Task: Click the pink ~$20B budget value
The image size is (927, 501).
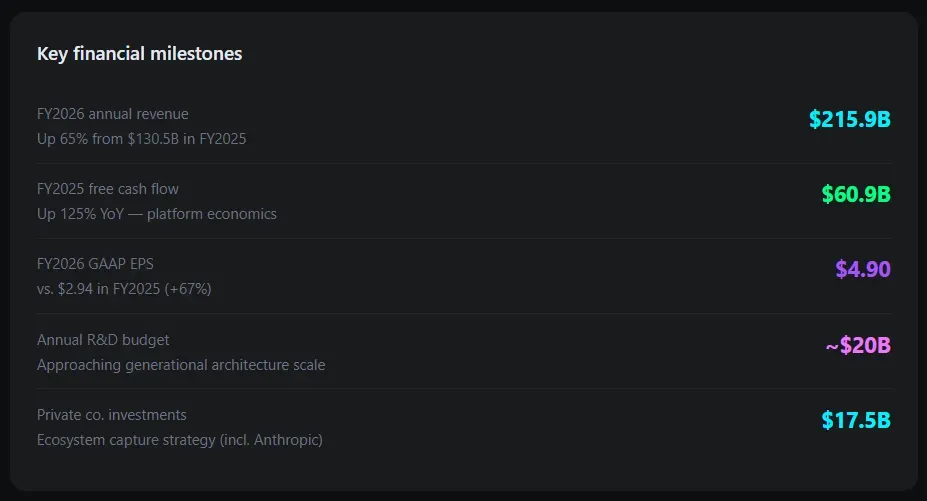Action: tap(857, 346)
